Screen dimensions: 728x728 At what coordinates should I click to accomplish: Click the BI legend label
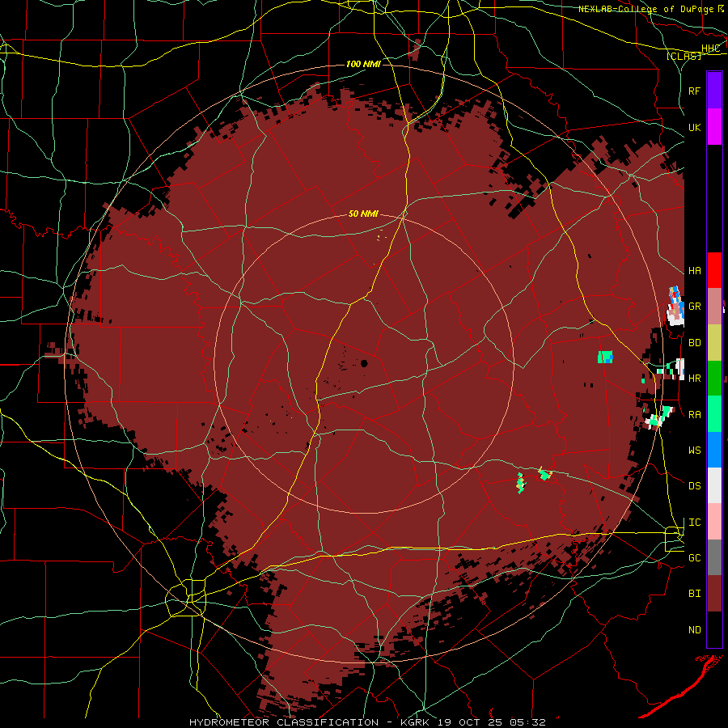tap(694, 594)
